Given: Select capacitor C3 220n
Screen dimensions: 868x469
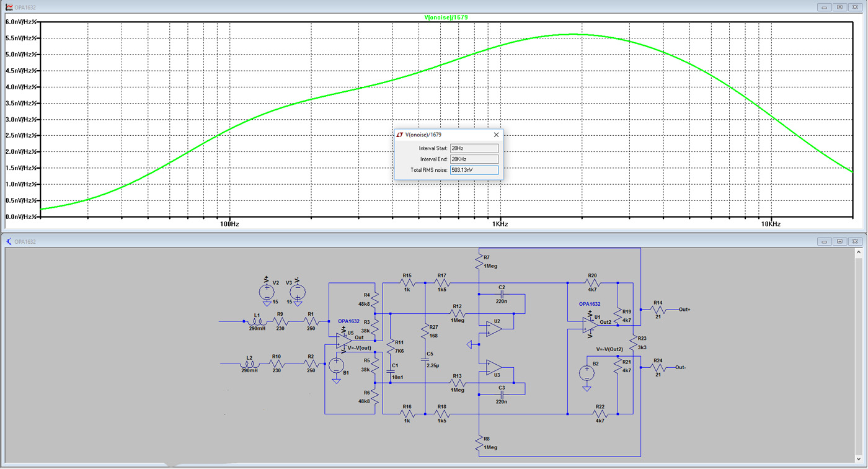Looking at the screenshot, I should coord(502,394).
